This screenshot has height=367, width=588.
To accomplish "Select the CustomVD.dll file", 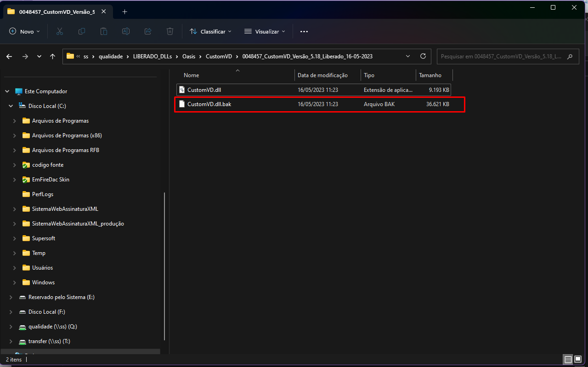I will click(204, 90).
